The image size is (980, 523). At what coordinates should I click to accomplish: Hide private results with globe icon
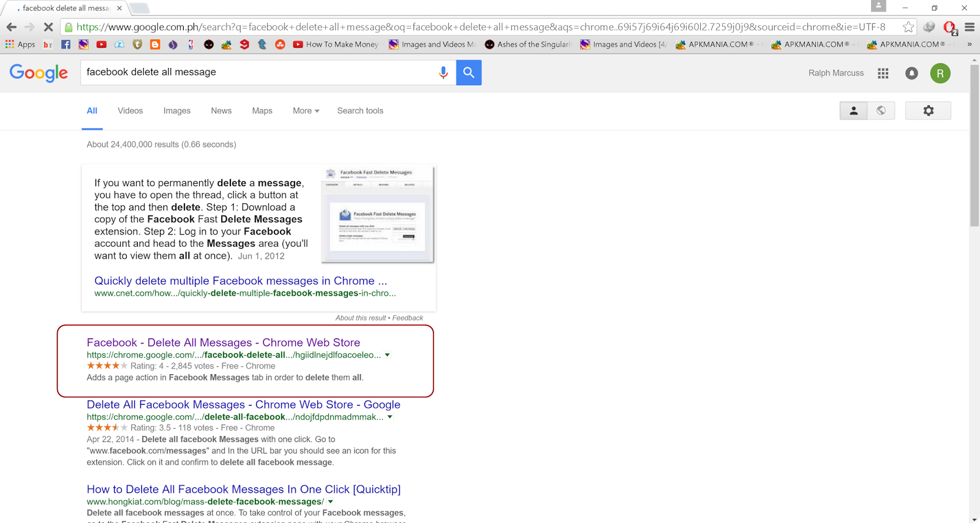[881, 110]
